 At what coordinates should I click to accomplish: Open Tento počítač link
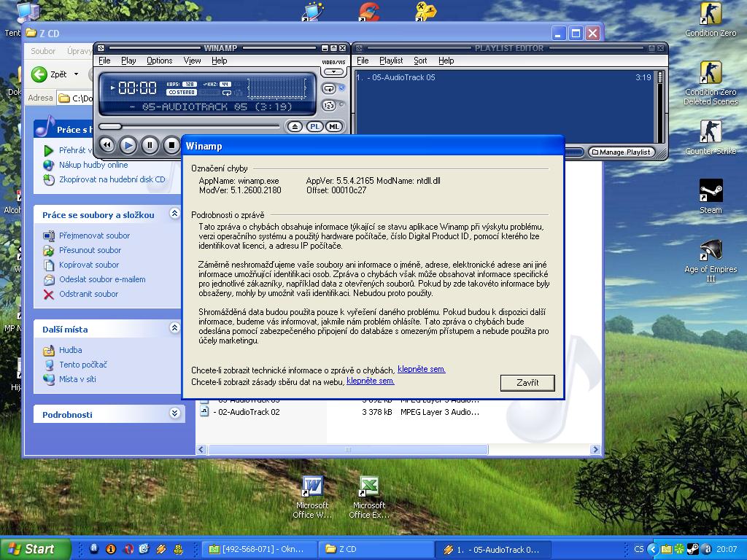coord(83,365)
